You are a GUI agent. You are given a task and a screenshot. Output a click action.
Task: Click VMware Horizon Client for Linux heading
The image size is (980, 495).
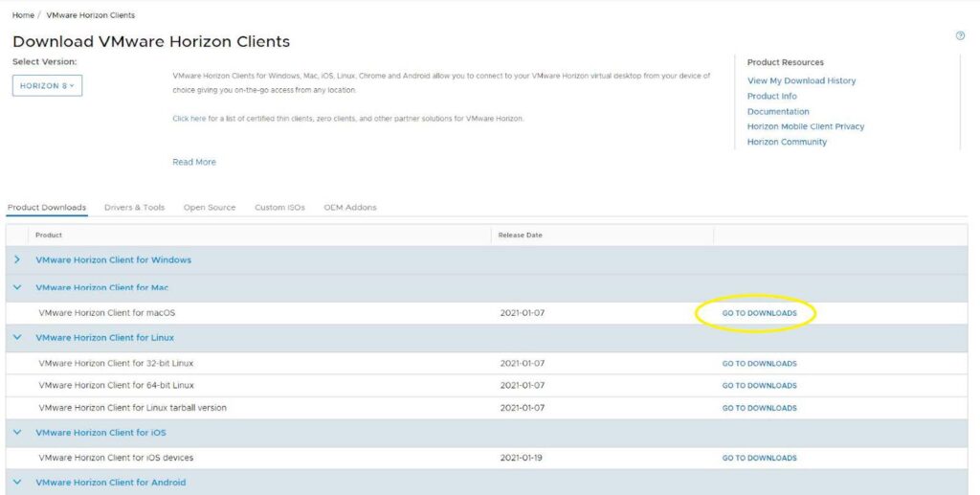(104, 337)
